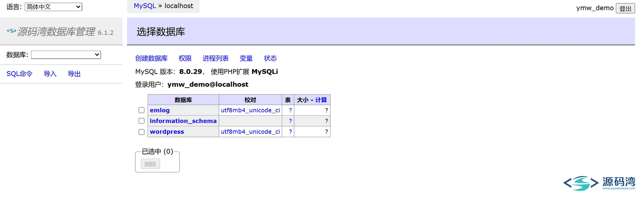
Task: Open the 导出 export link
Action: pyautogui.click(x=74, y=74)
